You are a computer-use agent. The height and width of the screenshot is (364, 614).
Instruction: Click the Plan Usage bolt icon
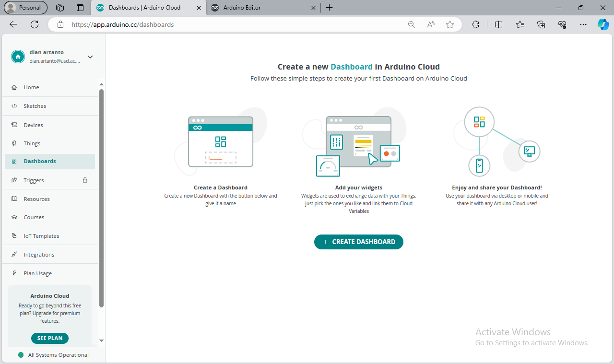click(x=14, y=273)
